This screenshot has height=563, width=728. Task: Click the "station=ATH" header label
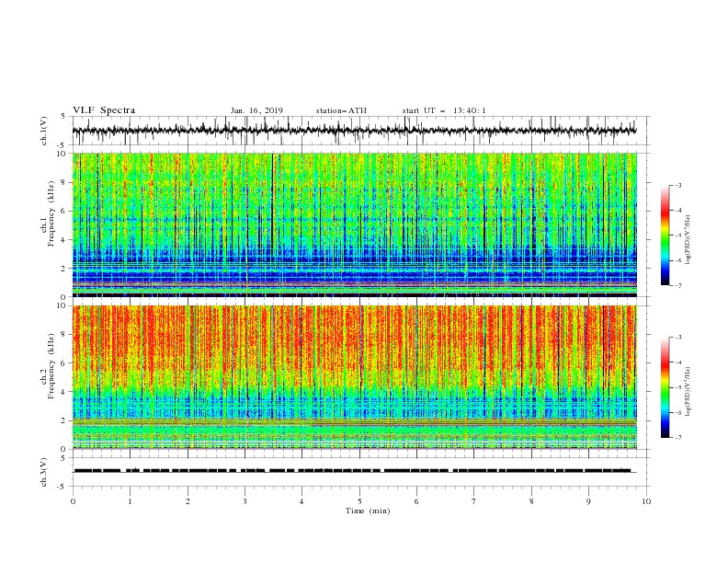click(341, 110)
